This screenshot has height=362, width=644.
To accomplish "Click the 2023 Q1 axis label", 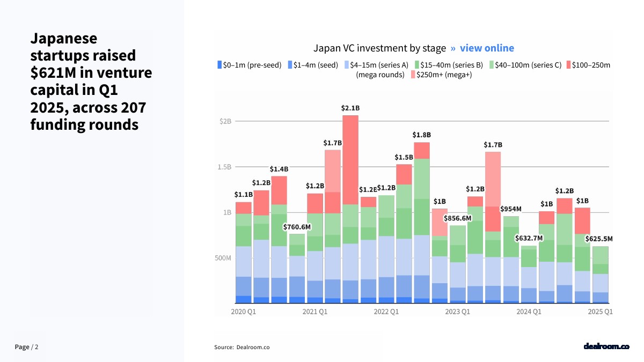I will [x=457, y=312].
